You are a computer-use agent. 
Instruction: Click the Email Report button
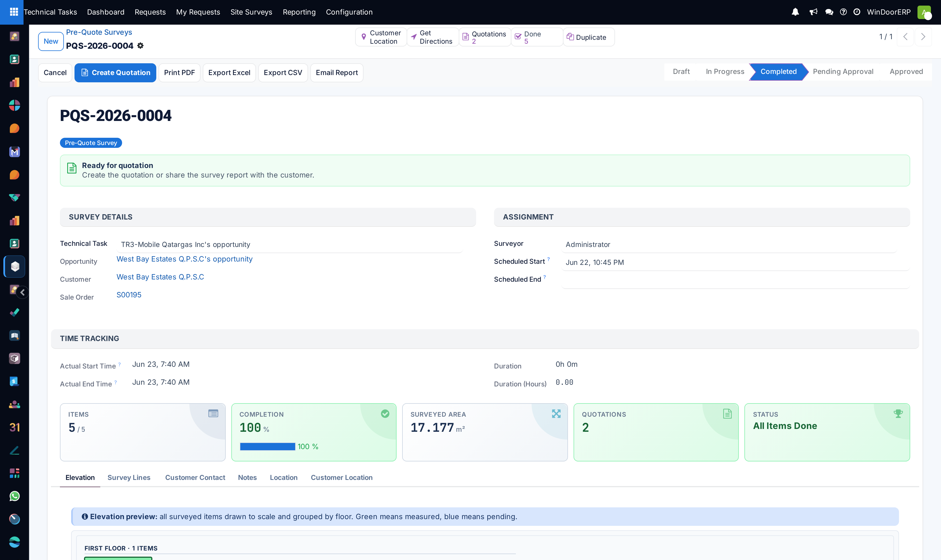337,73
